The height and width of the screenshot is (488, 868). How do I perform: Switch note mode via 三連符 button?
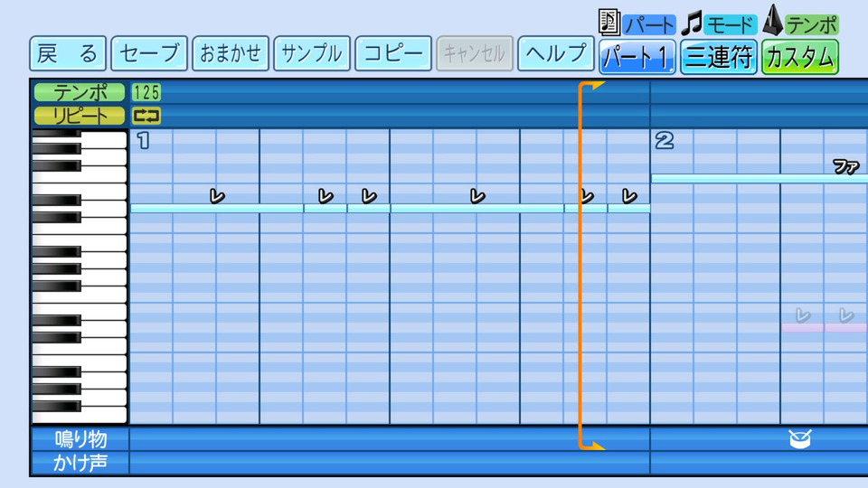[x=719, y=57]
